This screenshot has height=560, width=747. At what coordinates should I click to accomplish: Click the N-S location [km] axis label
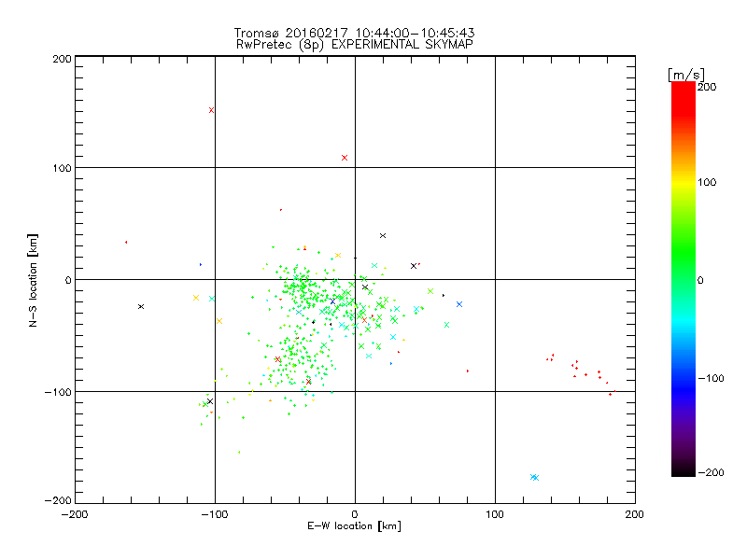(33, 280)
